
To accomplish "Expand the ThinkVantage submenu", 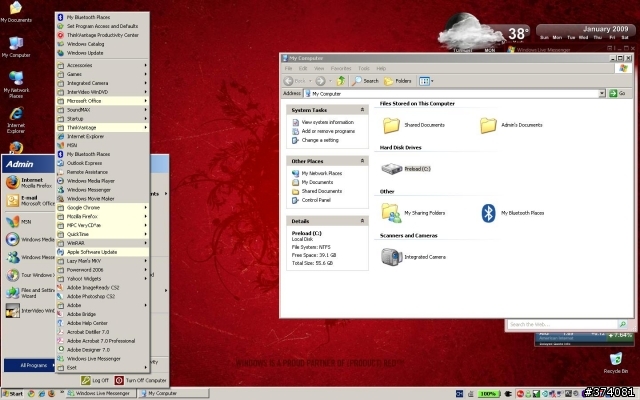I will pyautogui.click(x=102, y=127).
